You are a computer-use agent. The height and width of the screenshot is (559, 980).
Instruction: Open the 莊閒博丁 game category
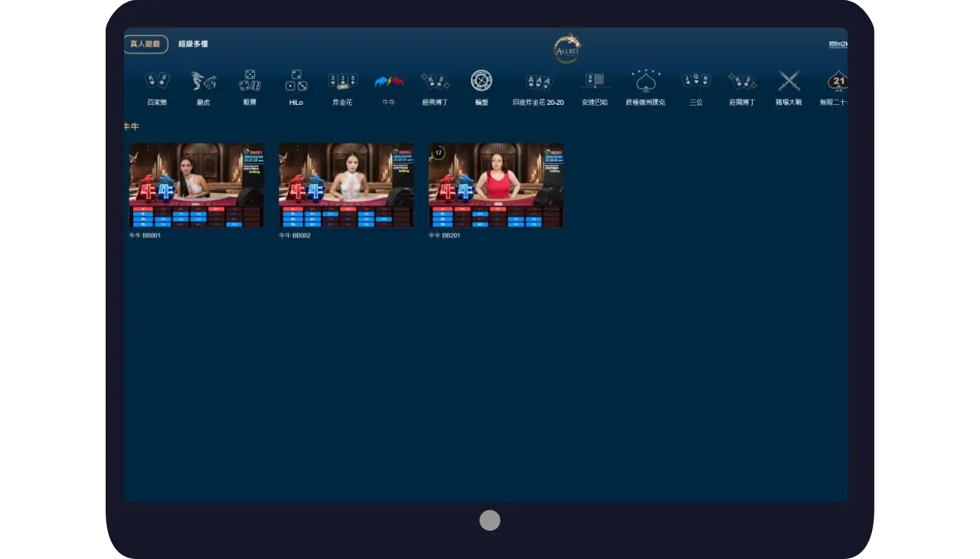tap(742, 88)
